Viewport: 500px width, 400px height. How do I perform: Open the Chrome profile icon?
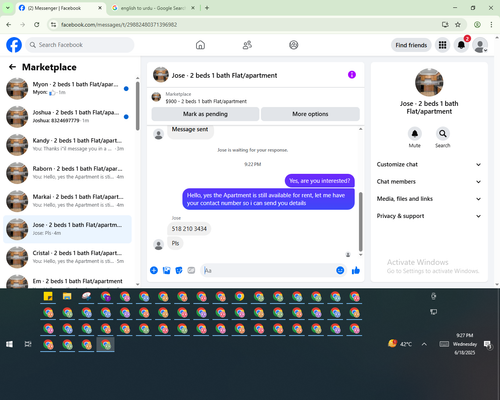coord(477,25)
